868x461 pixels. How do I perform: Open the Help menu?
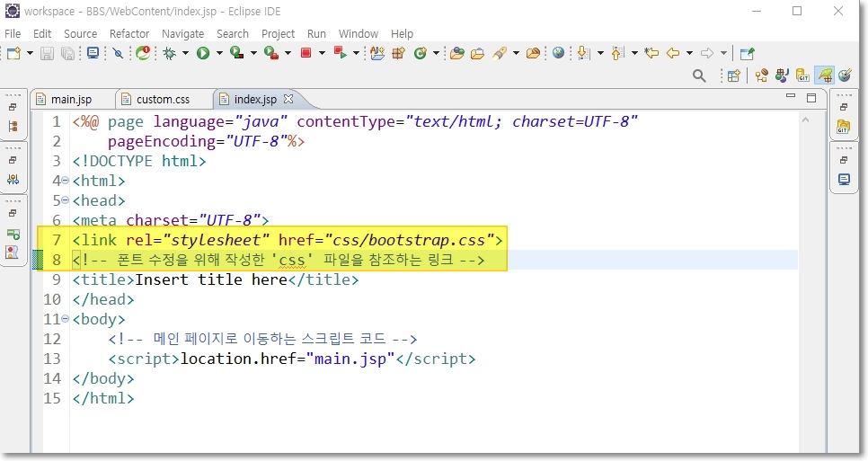[402, 34]
